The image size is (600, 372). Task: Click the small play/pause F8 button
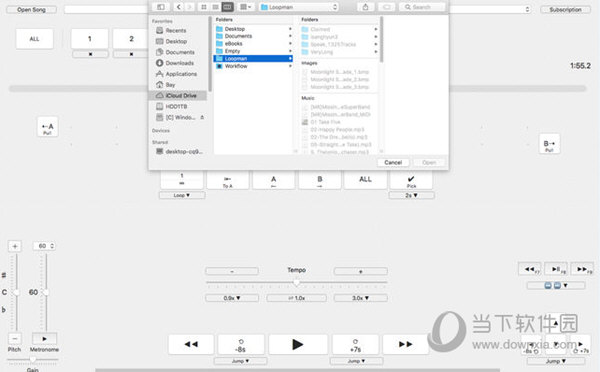pyautogui.click(x=556, y=269)
